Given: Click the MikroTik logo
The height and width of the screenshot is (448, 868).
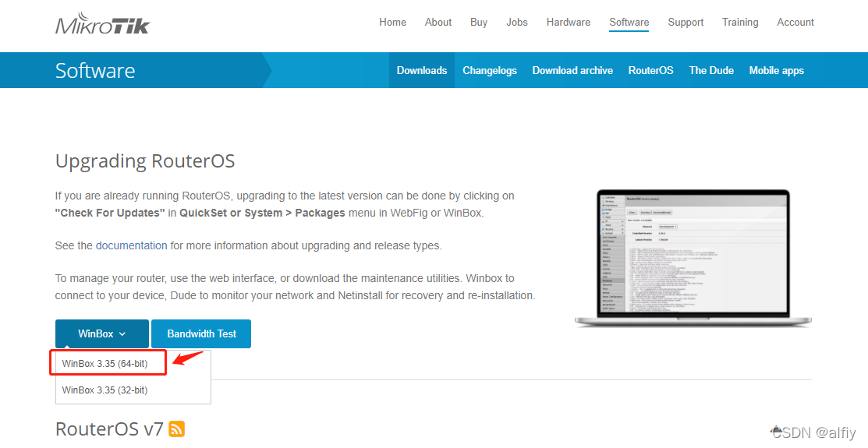Looking at the screenshot, I should click(102, 24).
